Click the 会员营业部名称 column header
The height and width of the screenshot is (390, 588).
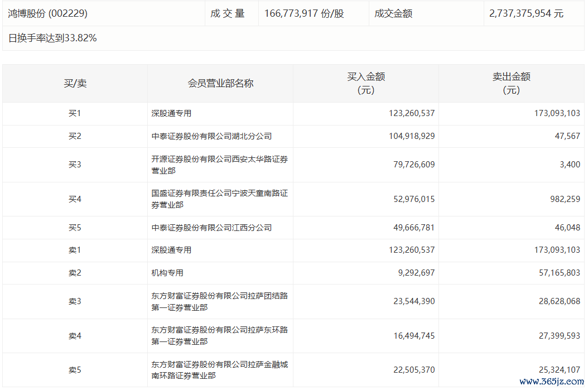coord(220,83)
